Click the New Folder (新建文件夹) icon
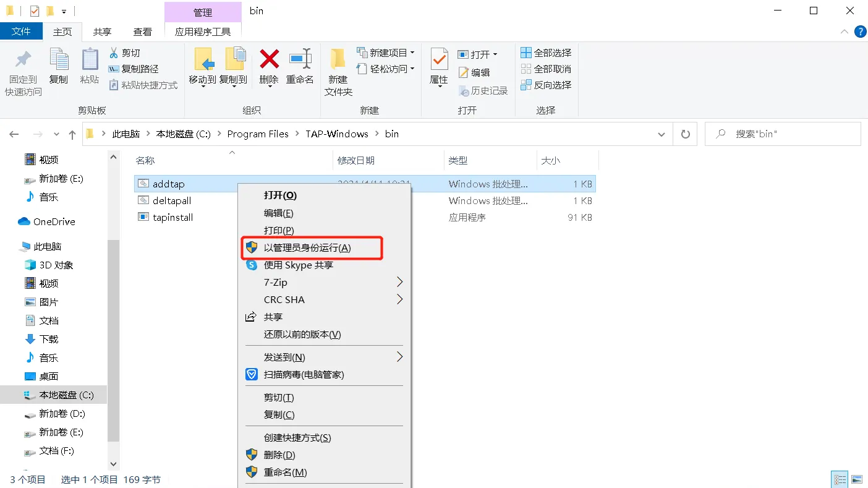This screenshot has height=488, width=868. pyautogui.click(x=337, y=68)
